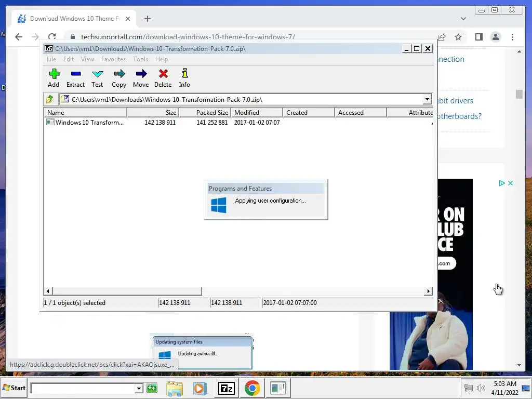The width and height of the screenshot is (532, 399).
Task: Open the Chrome three-dot menu
Action: tap(512, 37)
